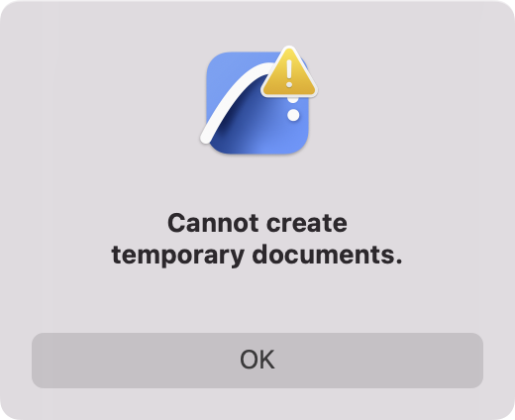Click the word "temporary" in the message
This screenshot has width=515, height=420.
178,256
